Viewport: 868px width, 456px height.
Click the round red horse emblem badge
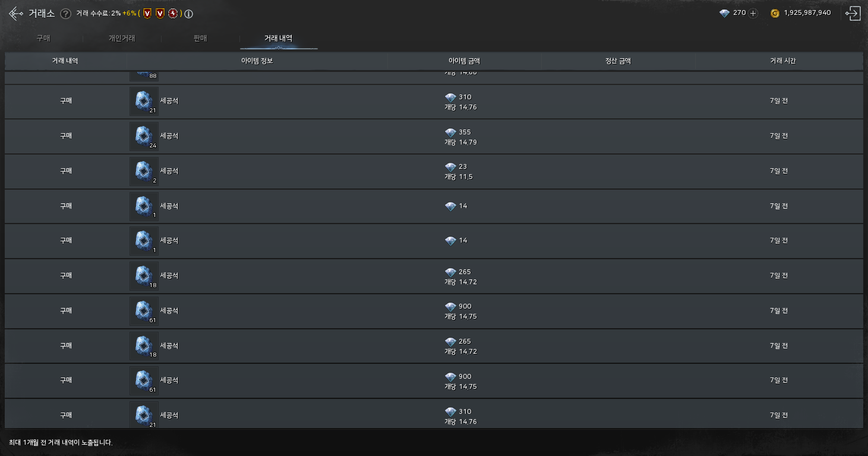tap(172, 14)
